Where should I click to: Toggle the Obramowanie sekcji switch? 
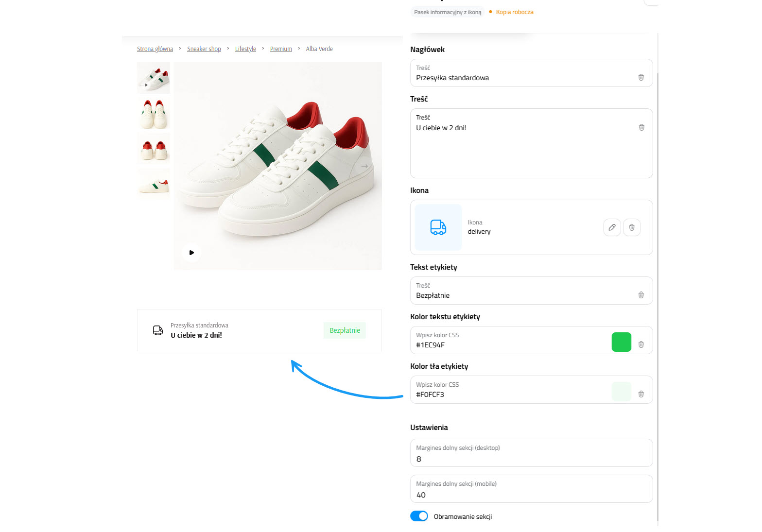point(419,516)
